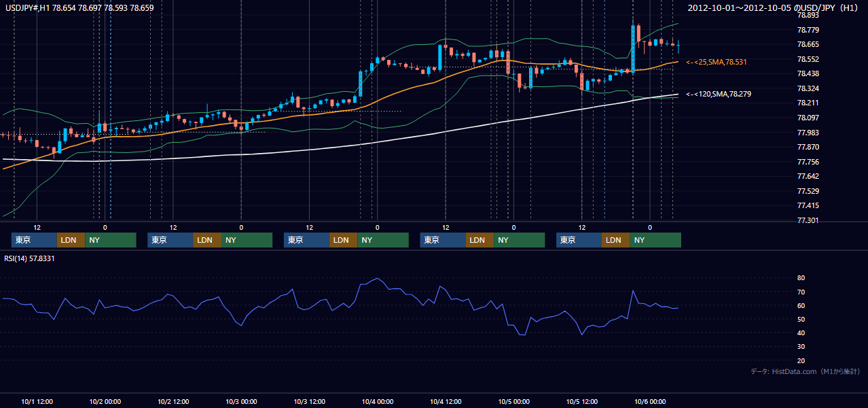868x408 pixels.
Task: Click the 10/3 00:00 date label
Action: [x=241, y=401]
